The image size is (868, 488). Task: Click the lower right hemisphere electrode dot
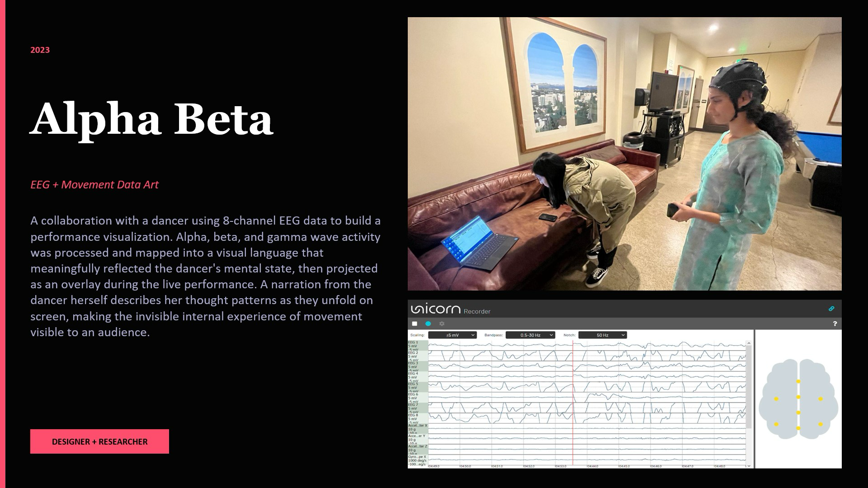(821, 424)
